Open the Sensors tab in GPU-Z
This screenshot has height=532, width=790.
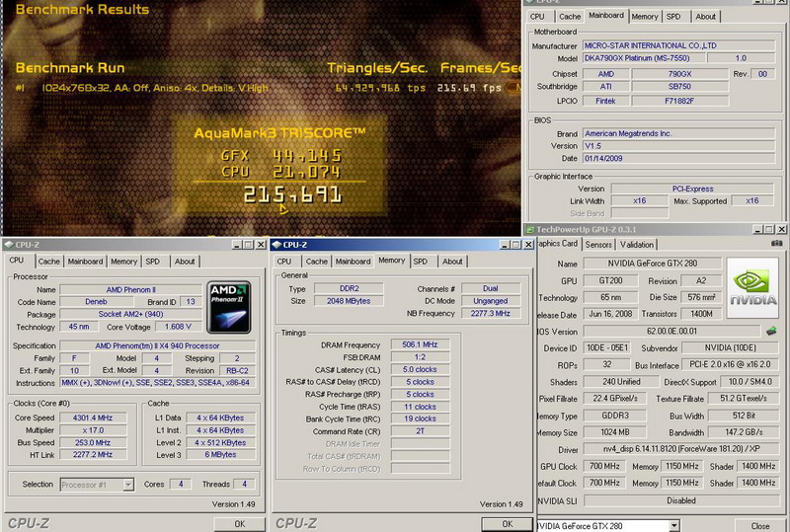(x=598, y=245)
